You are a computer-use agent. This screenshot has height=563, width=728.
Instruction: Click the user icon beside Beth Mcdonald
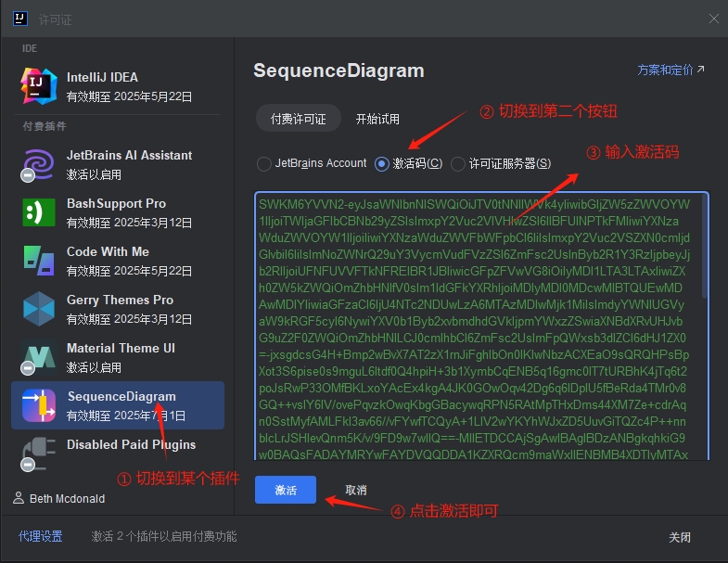pos(19,498)
